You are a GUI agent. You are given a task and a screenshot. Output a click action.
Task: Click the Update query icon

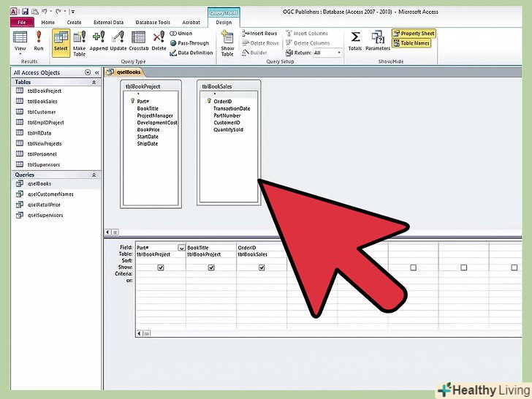click(x=118, y=37)
